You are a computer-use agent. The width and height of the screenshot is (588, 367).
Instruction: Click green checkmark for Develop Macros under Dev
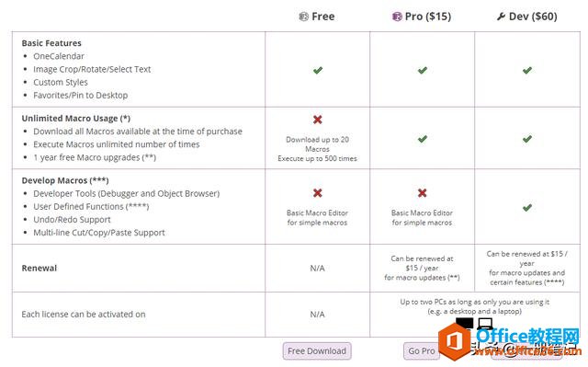tap(527, 208)
